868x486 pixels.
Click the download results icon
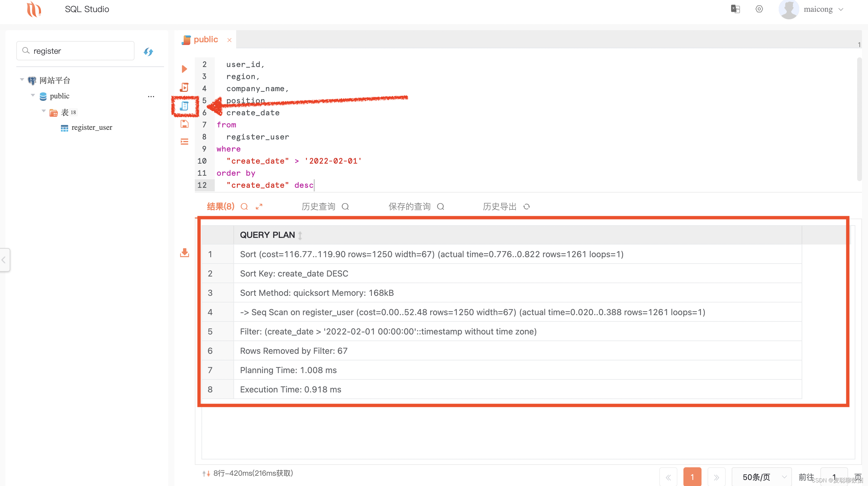pos(185,252)
